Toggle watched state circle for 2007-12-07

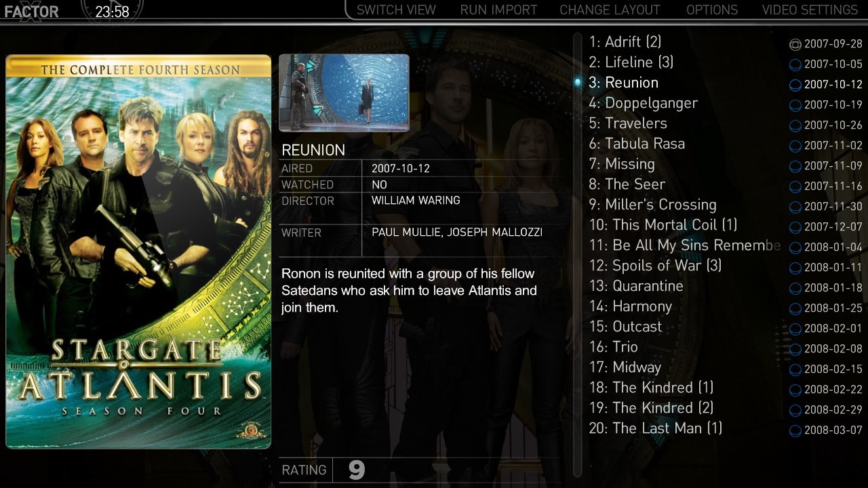[x=795, y=228]
